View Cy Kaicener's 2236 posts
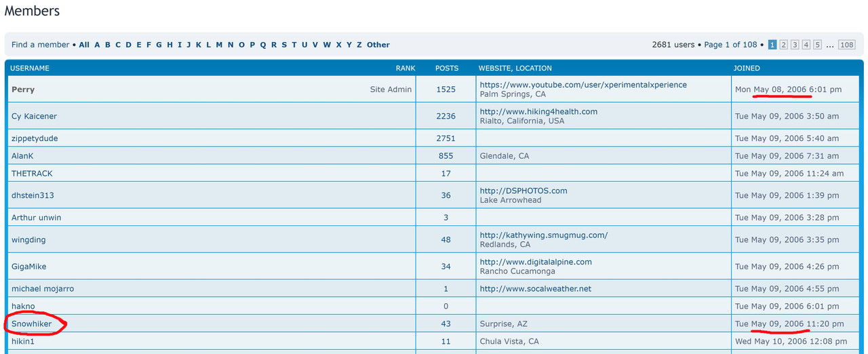The height and width of the screenshot is (354, 868). (446, 116)
